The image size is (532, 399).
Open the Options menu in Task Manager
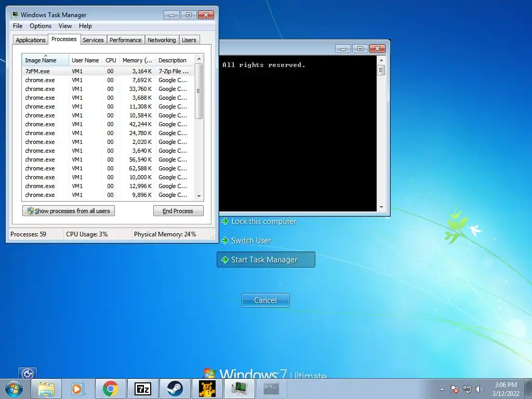coord(41,26)
